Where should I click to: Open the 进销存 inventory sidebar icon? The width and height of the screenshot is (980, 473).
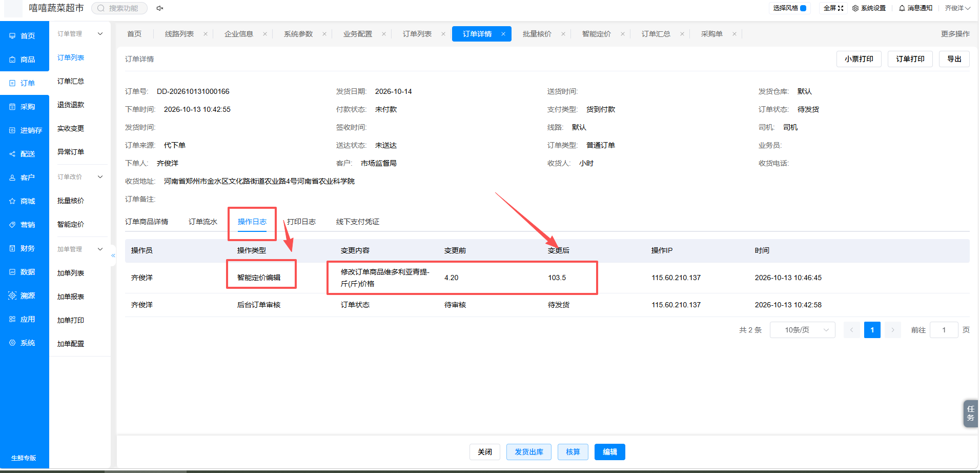click(x=12, y=130)
